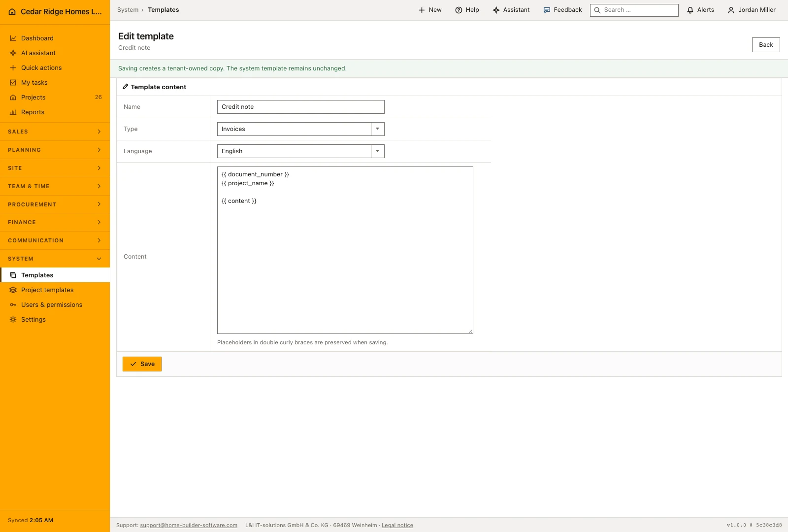Screen dimensions: 788x532
Task: Click the My tasks checkbox icon
Action: (x=13, y=83)
